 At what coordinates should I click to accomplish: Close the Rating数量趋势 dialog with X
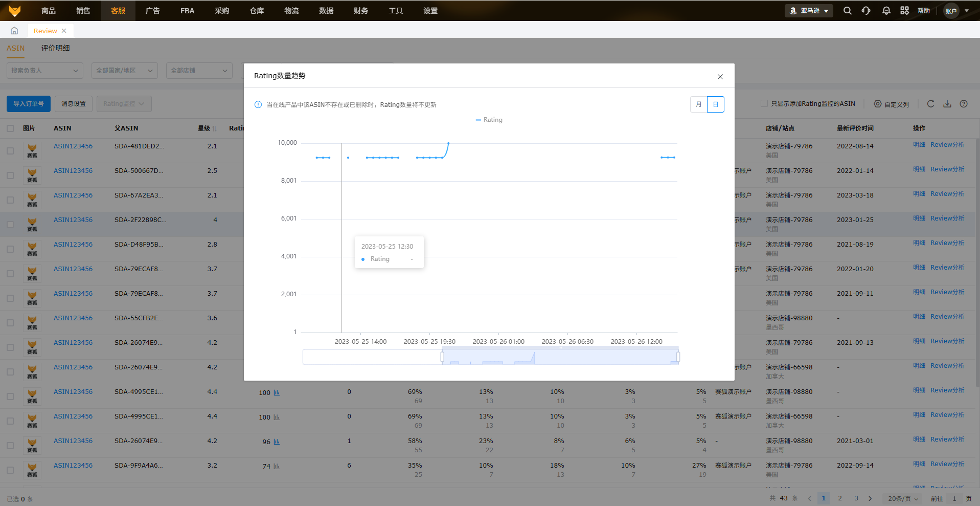point(720,77)
